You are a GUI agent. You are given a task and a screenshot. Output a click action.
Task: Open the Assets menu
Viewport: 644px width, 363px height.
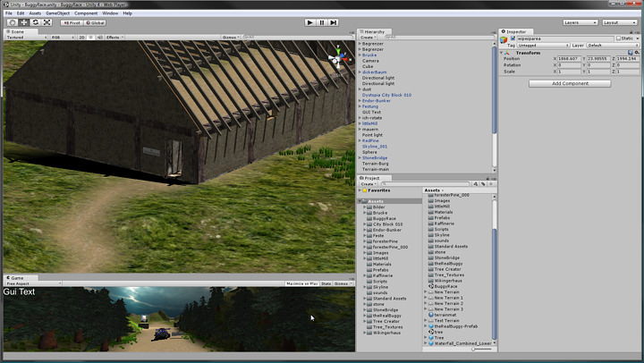tap(35, 13)
